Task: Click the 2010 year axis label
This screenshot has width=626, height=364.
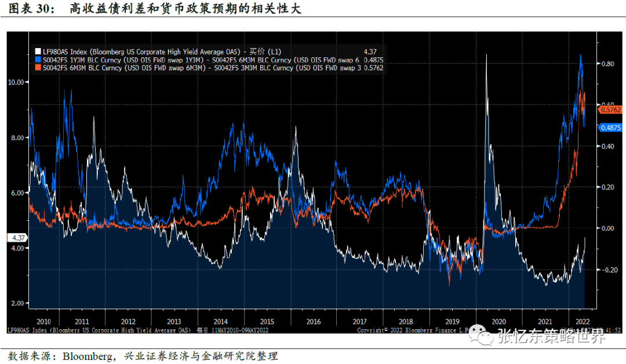Action: coord(43,322)
